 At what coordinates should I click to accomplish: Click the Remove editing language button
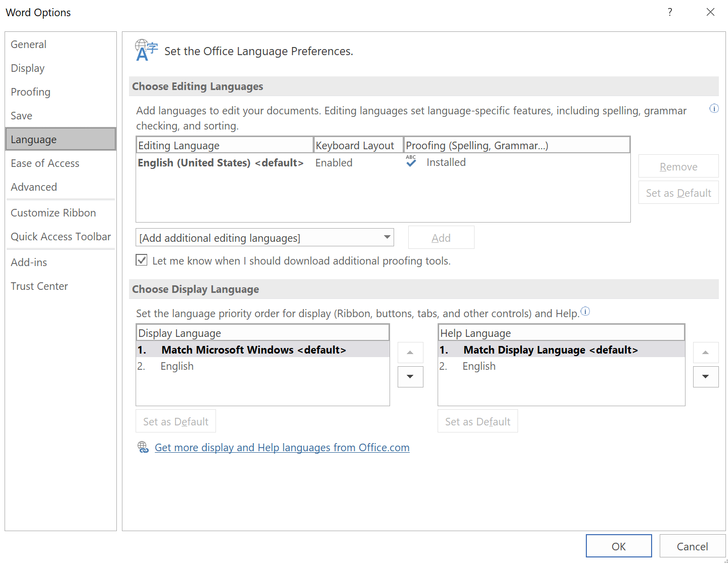[x=678, y=166]
